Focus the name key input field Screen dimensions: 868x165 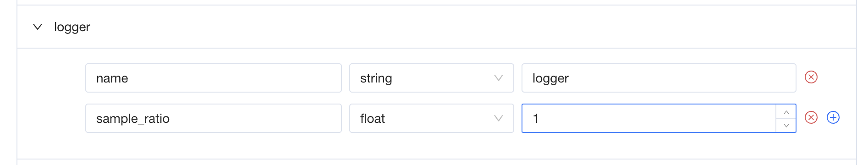tap(214, 78)
